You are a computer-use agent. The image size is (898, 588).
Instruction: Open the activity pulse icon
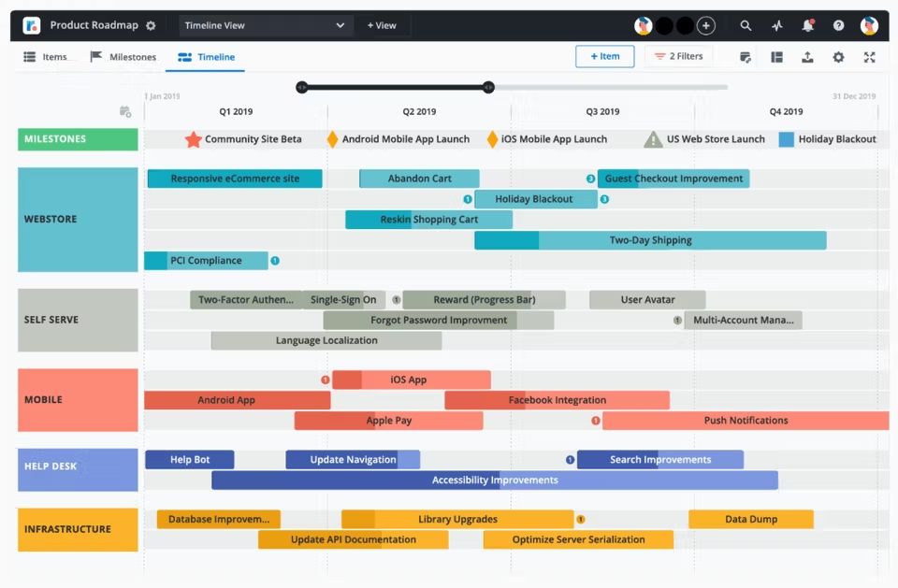(x=776, y=26)
